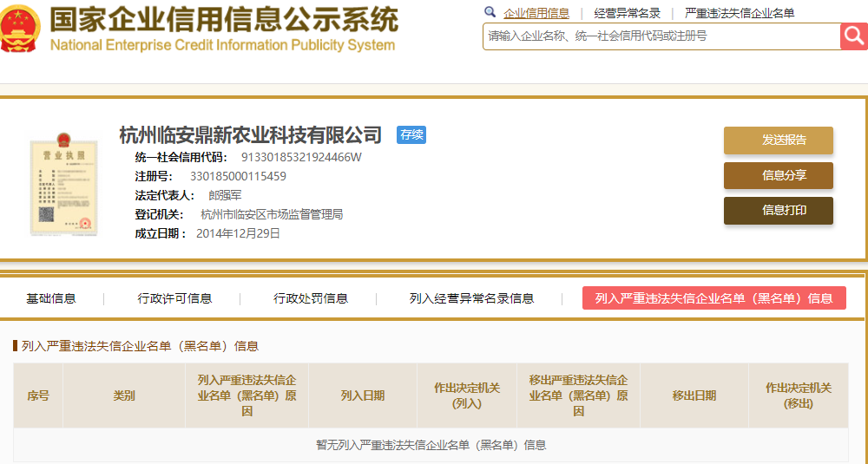Click the legal representative name 郎强军
The height and width of the screenshot is (464, 868).
(x=225, y=195)
